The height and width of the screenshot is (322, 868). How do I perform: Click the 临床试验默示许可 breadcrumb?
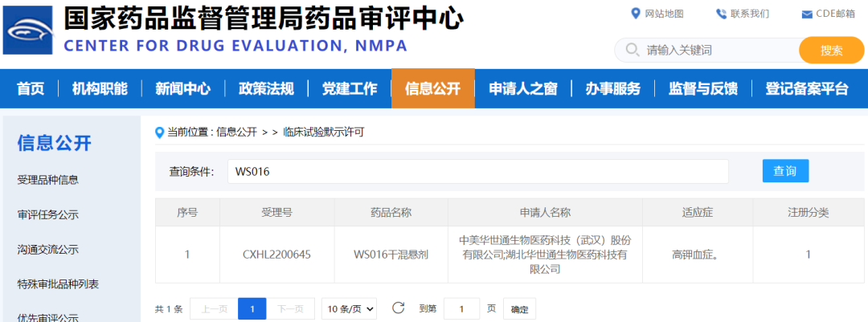pyautogui.click(x=324, y=132)
